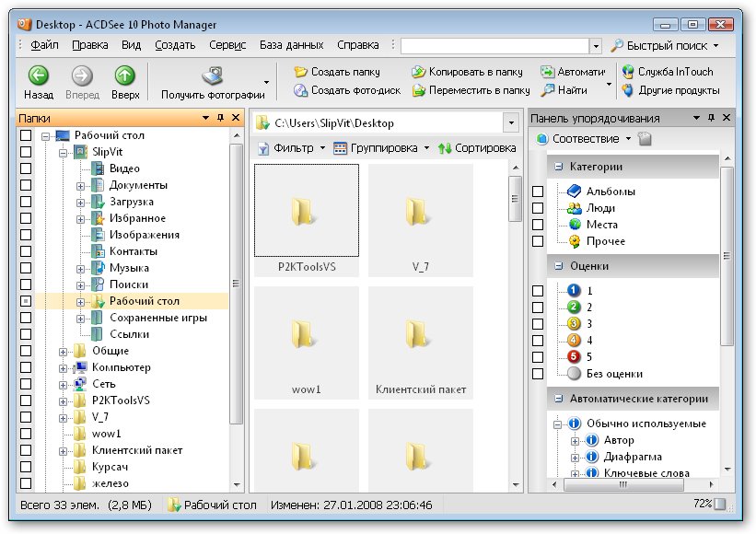Click the Автомати toolbar icon
This screenshot has width=756, height=534.
[x=547, y=72]
